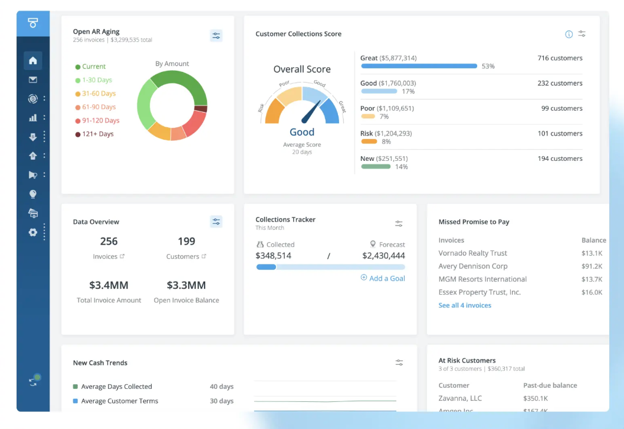Open filter settings on Open AR Aging card
Viewport: 624px width, 429px height.
tap(216, 36)
